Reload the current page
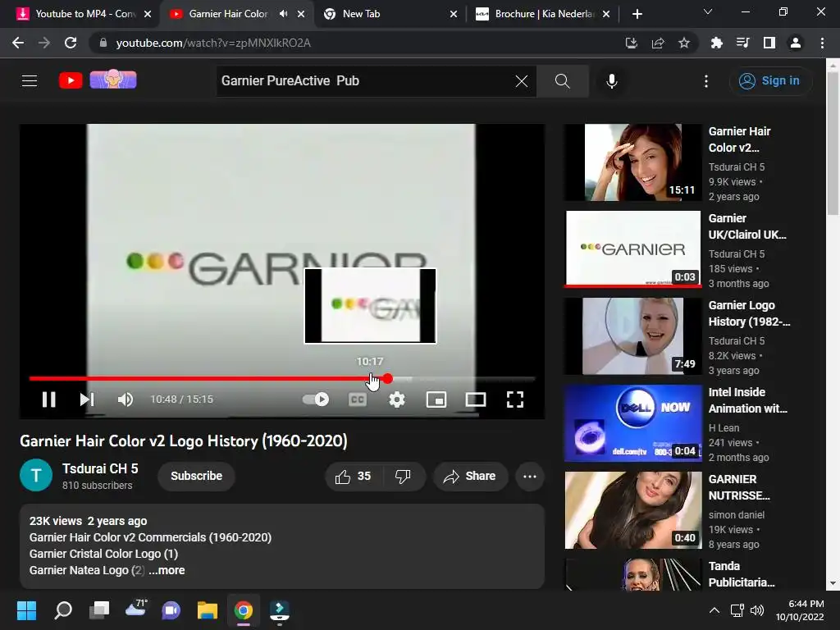 [x=71, y=43]
